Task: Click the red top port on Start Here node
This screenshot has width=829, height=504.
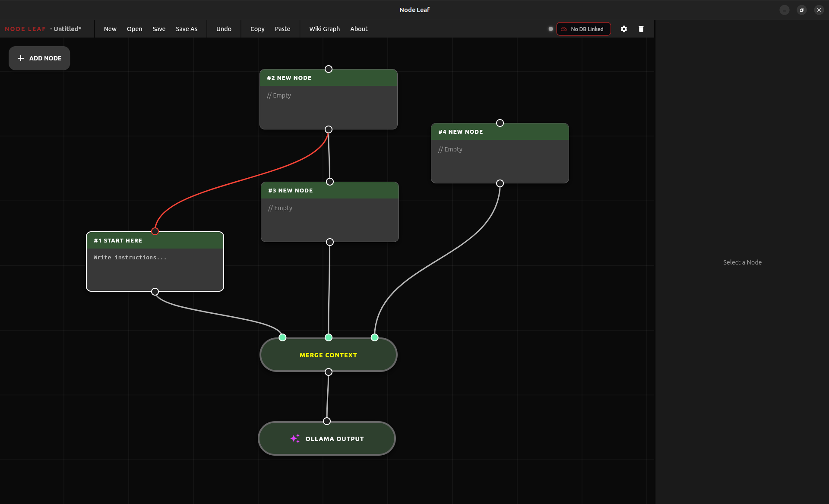Action: click(155, 231)
